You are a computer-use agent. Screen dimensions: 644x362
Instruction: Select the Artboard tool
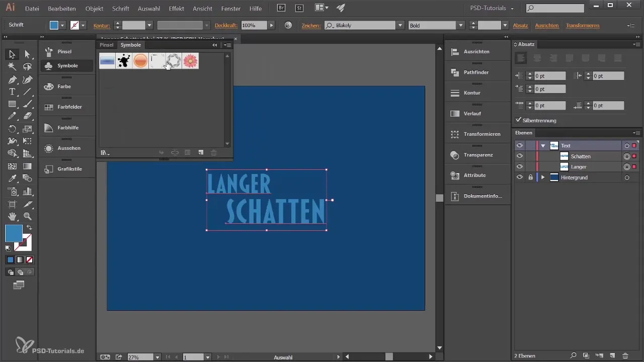coord(12,204)
